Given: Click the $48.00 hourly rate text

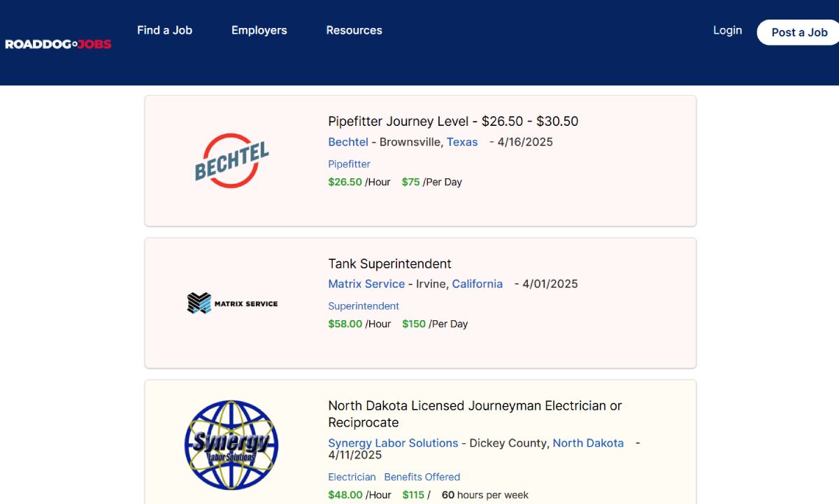Looking at the screenshot, I should [345, 495].
